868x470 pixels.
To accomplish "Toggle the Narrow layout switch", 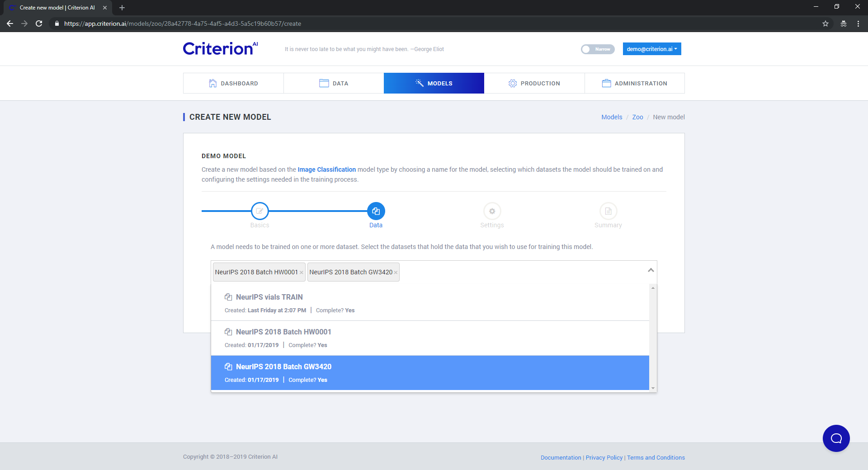I will point(597,49).
